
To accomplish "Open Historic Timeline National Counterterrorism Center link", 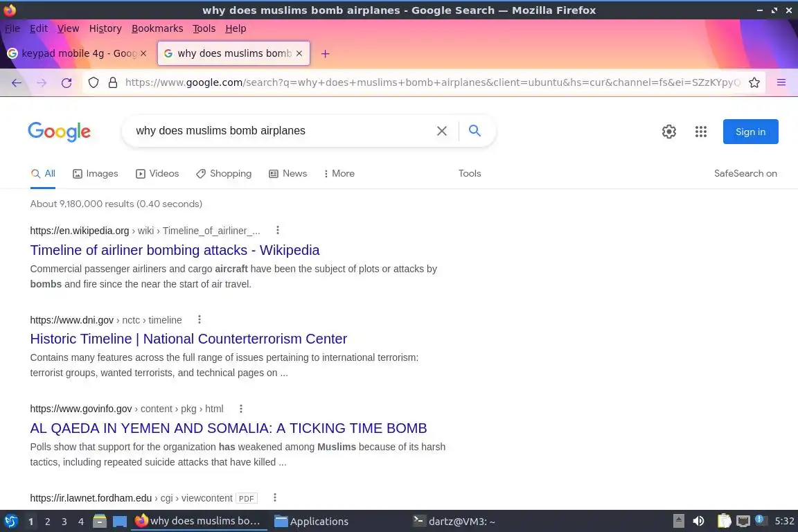I will pyautogui.click(x=188, y=339).
